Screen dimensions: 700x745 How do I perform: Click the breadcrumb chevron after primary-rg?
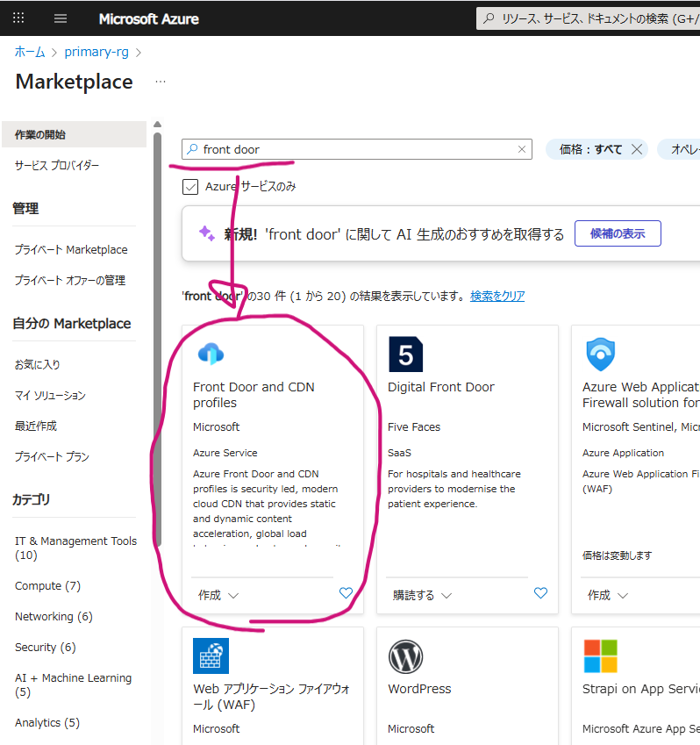[139, 53]
